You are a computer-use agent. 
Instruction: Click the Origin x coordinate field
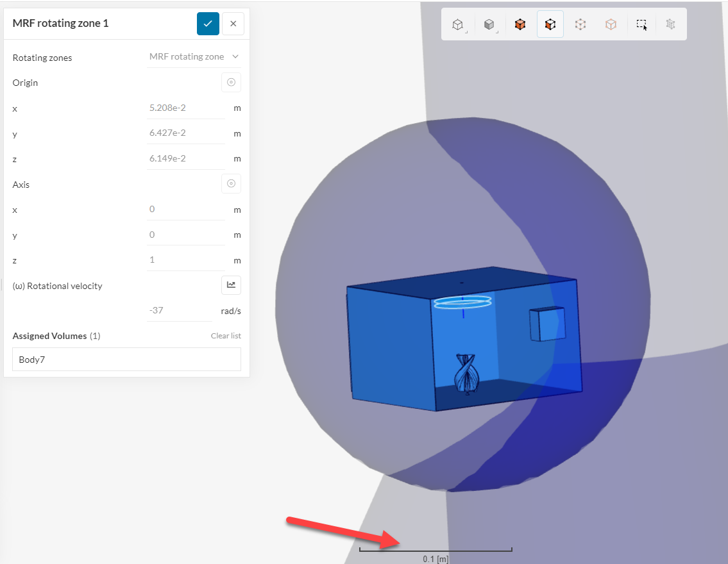(x=186, y=107)
